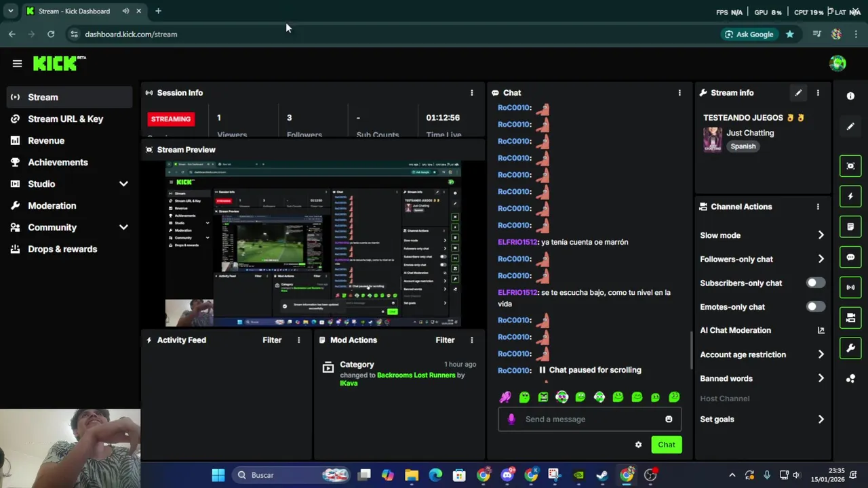
Task: Open the Chrome three-dot menu
Action: tap(856, 34)
